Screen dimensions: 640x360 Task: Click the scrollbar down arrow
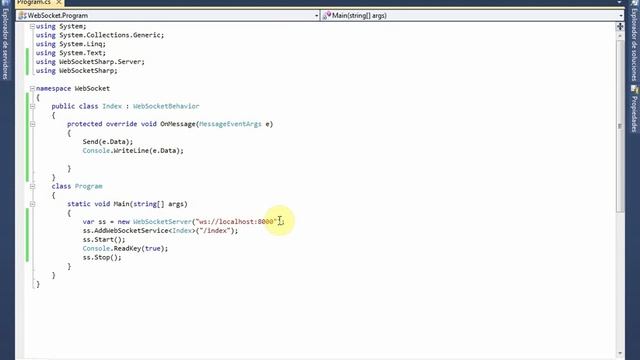(620, 353)
